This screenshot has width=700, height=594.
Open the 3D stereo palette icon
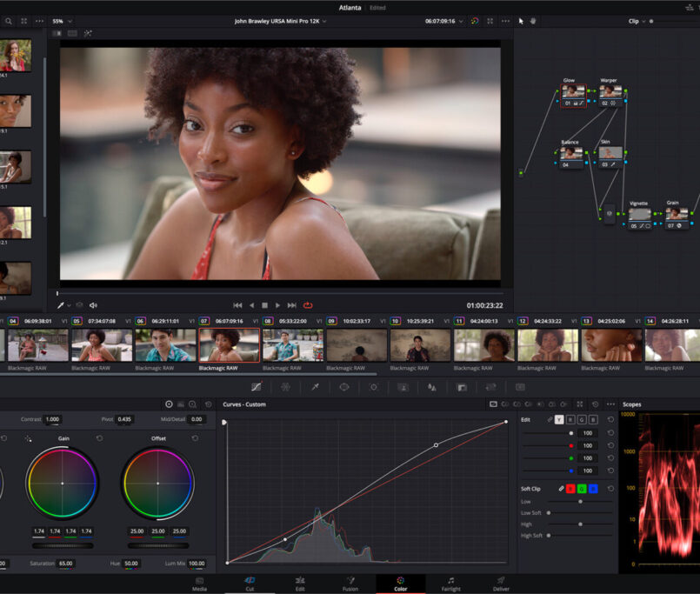[x=520, y=387]
